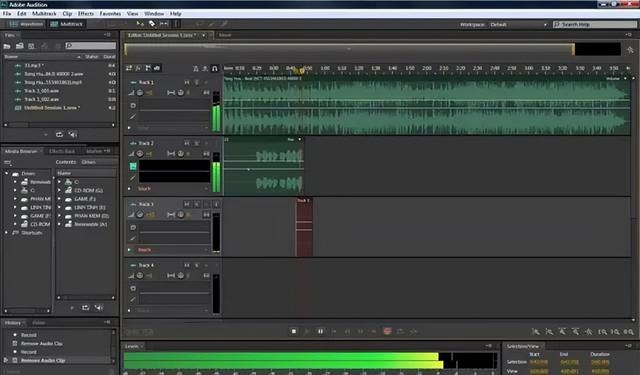Screen dimensions: 640x375
Task: Open the Workspace dropdown
Action: (x=518, y=24)
